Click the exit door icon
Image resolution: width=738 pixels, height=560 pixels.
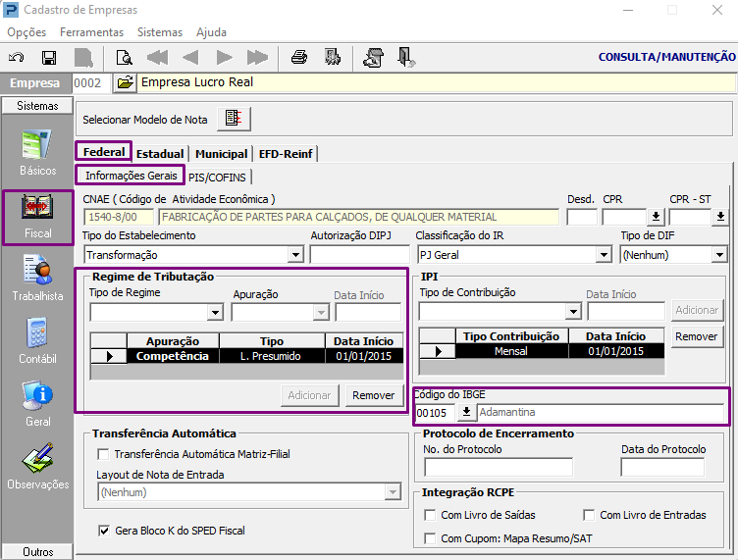pos(405,57)
